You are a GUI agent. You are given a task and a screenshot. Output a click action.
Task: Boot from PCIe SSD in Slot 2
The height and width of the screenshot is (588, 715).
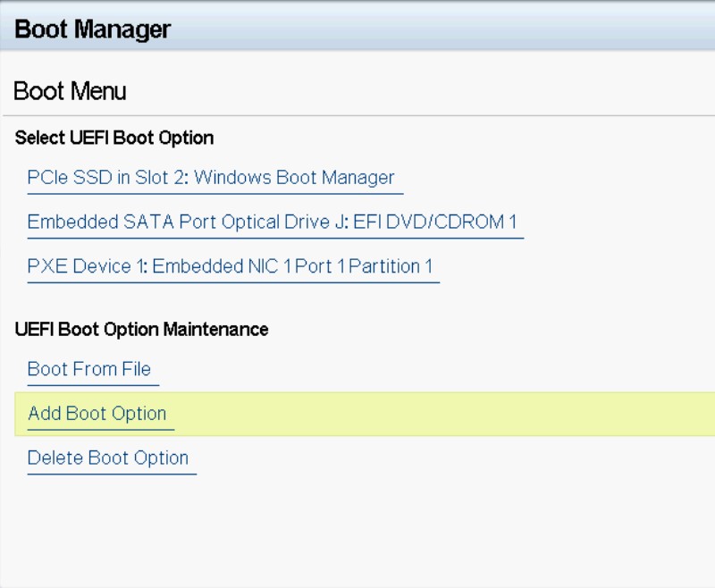pos(211,178)
